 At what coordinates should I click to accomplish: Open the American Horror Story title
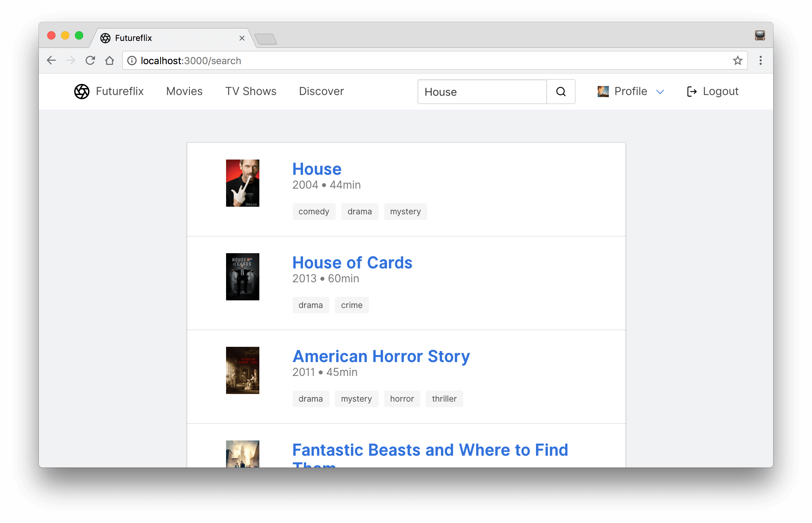point(381,357)
